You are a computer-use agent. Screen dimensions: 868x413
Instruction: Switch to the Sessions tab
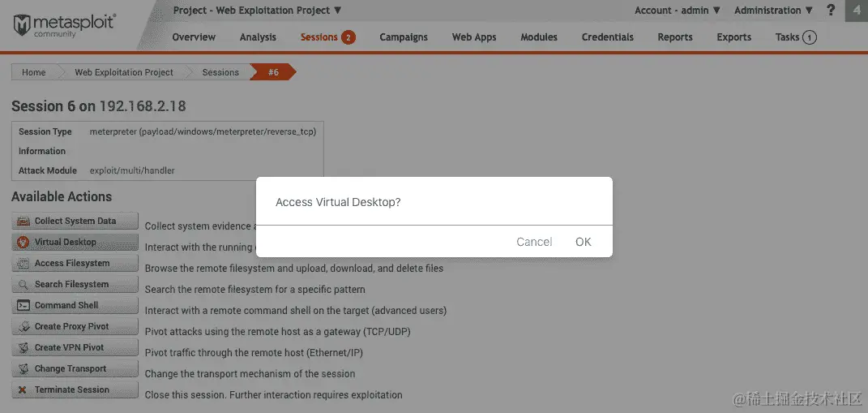coord(319,37)
